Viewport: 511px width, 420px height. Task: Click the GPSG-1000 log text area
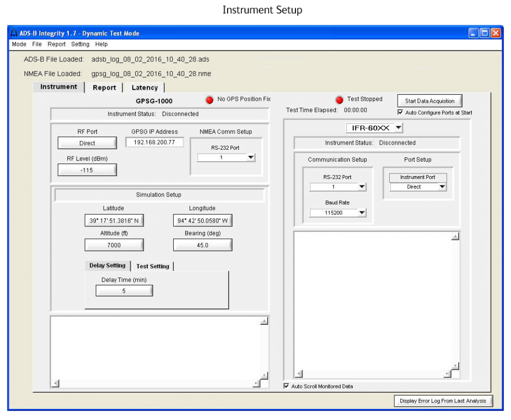tap(156, 348)
